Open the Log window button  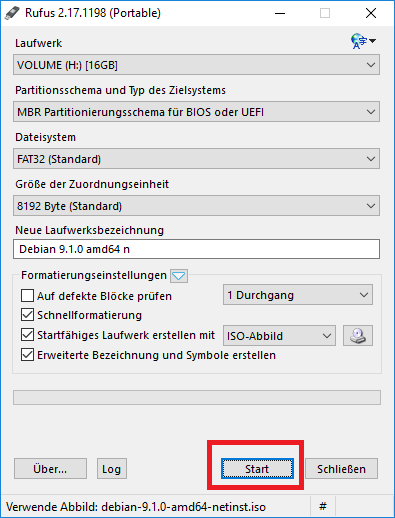point(112,469)
